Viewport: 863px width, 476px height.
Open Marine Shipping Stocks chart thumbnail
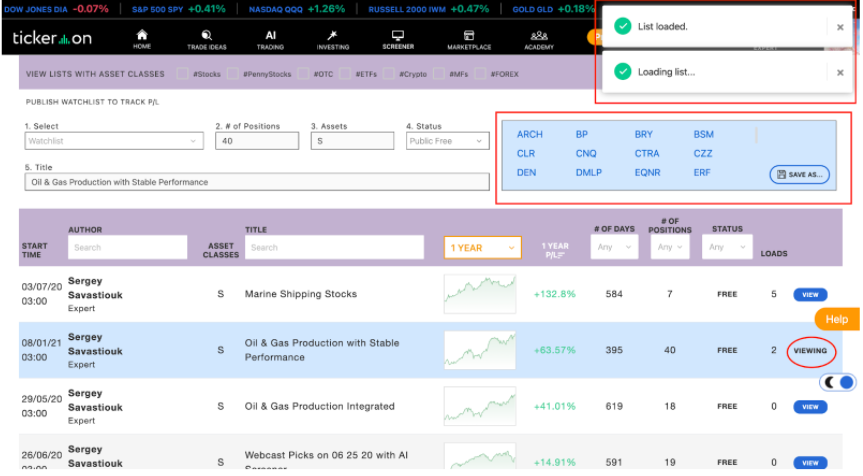coord(480,294)
